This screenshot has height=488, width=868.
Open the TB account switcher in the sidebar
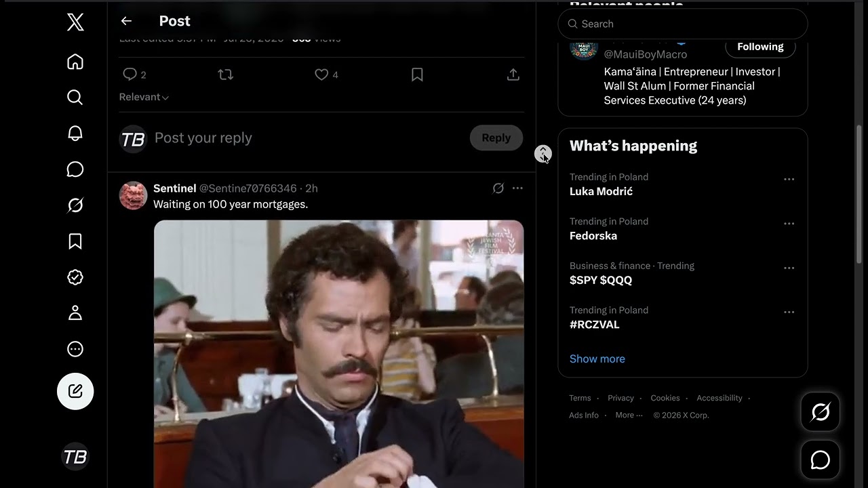tap(75, 457)
